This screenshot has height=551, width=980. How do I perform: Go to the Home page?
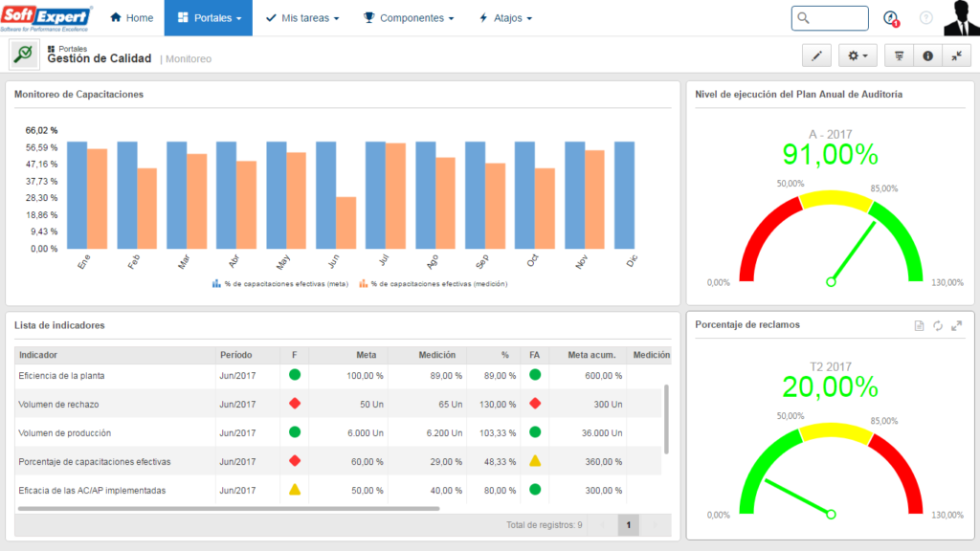[131, 17]
